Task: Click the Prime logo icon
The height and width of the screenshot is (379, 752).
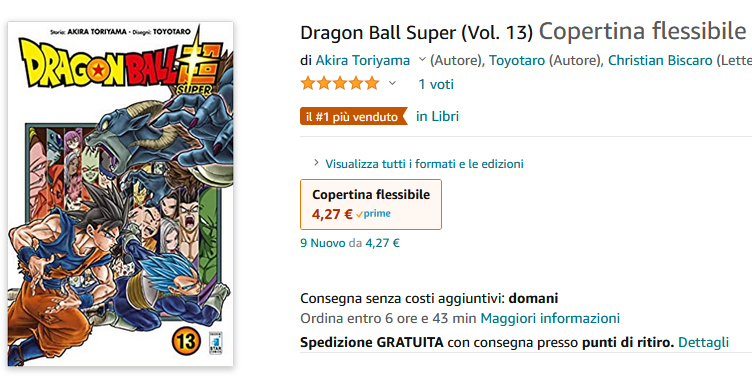Action: coord(373,214)
